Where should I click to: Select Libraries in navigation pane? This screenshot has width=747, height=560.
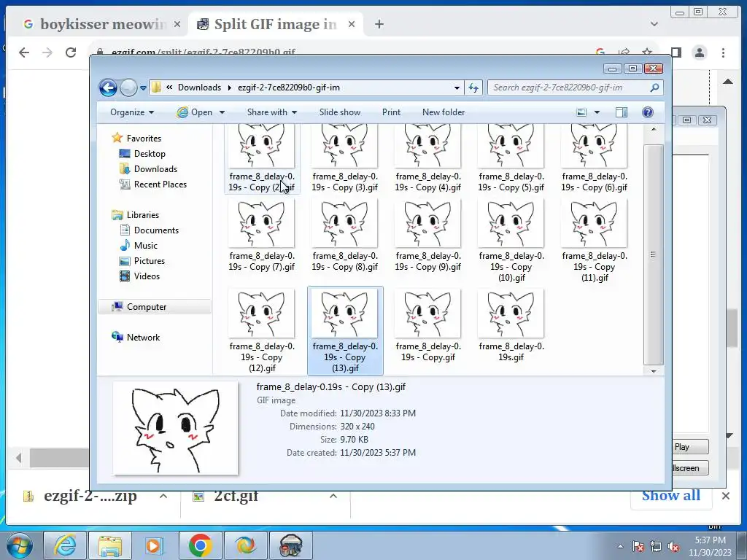[x=142, y=215]
